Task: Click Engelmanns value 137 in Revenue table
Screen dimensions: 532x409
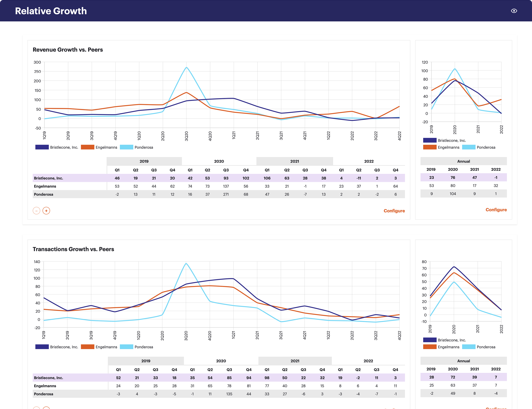Action: pyautogui.click(x=226, y=186)
